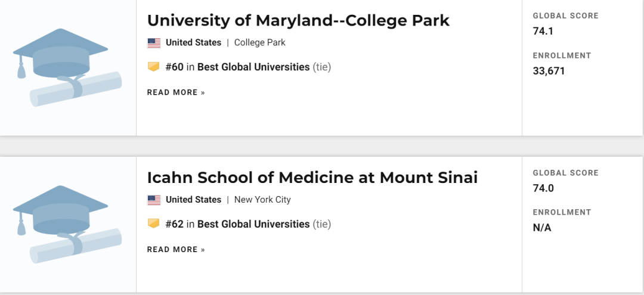644x295 pixels.
Task: Open University of Maryland--College Park title link
Action: click(x=298, y=20)
